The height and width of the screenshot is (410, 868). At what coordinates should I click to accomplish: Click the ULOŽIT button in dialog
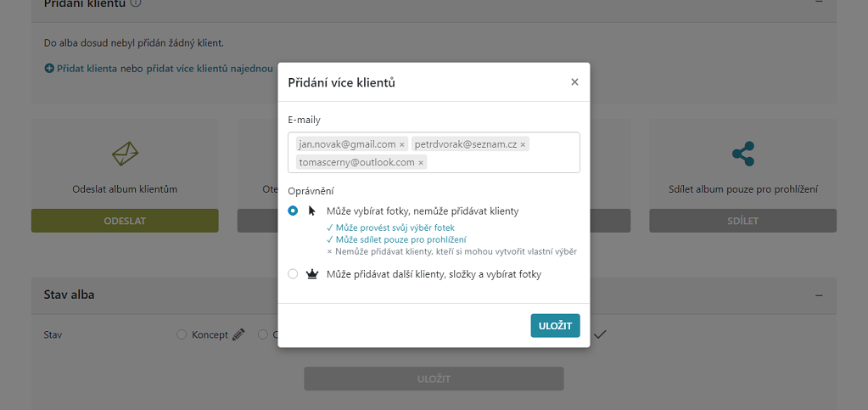click(555, 326)
